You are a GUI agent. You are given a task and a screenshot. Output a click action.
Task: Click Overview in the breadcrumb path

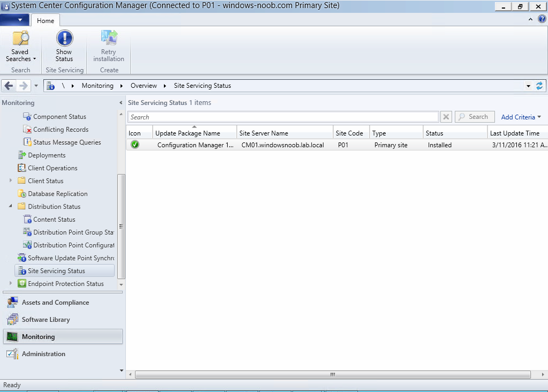point(144,86)
